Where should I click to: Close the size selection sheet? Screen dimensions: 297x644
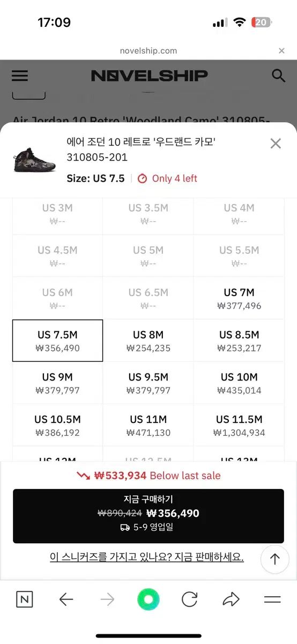276,143
